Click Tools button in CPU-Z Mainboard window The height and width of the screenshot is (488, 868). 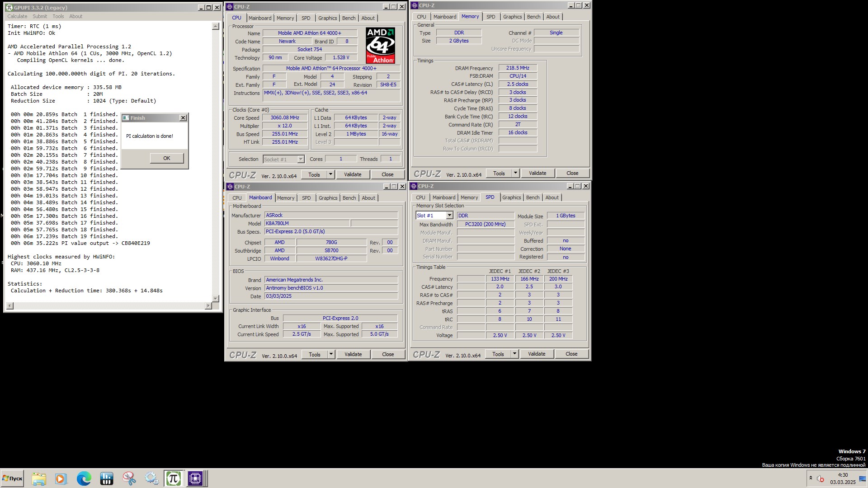click(x=315, y=354)
